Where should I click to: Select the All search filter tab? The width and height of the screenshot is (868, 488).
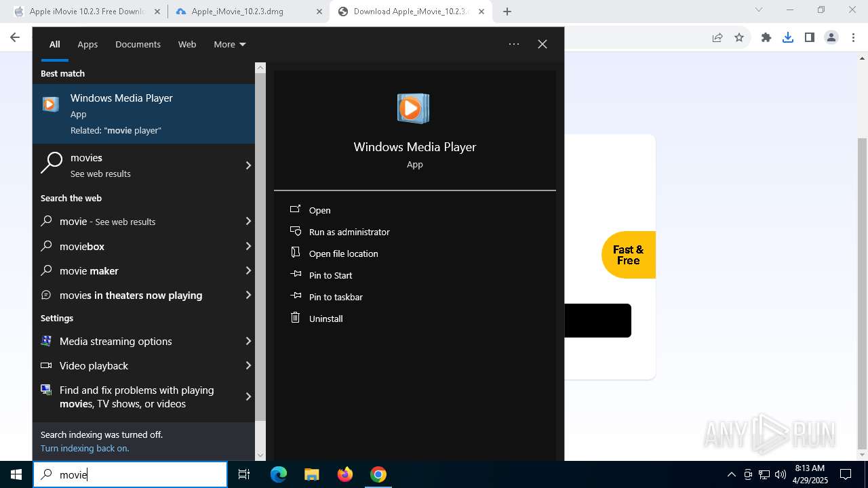point(54,44)
